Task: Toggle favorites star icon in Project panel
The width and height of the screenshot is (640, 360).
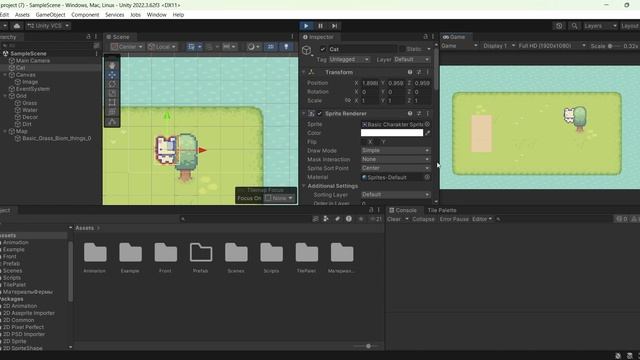Action: 360,219
